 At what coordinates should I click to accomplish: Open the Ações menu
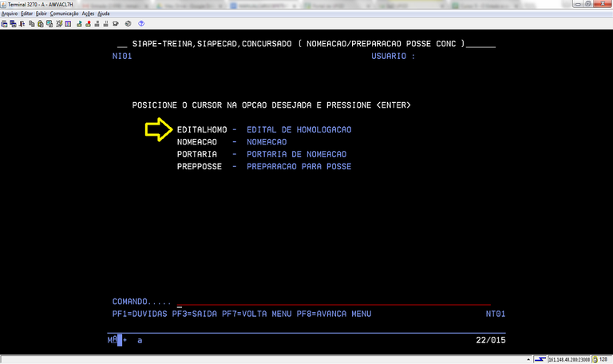point(88,14)
